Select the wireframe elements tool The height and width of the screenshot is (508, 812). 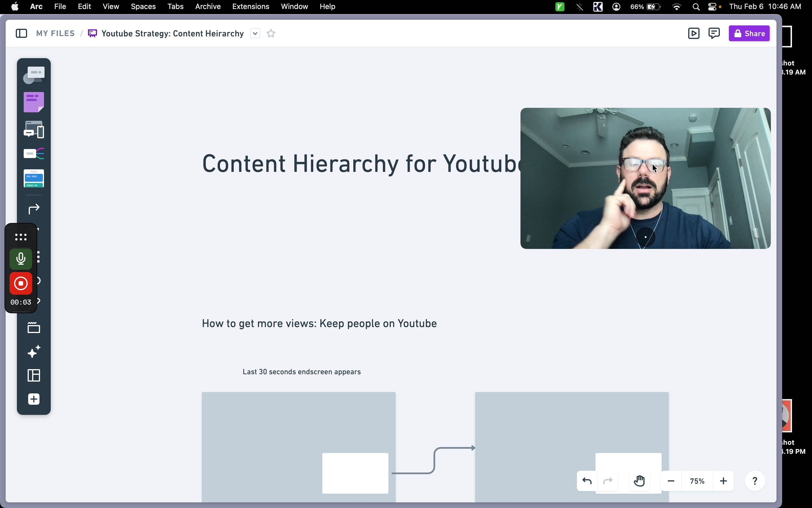coord(34,130)
